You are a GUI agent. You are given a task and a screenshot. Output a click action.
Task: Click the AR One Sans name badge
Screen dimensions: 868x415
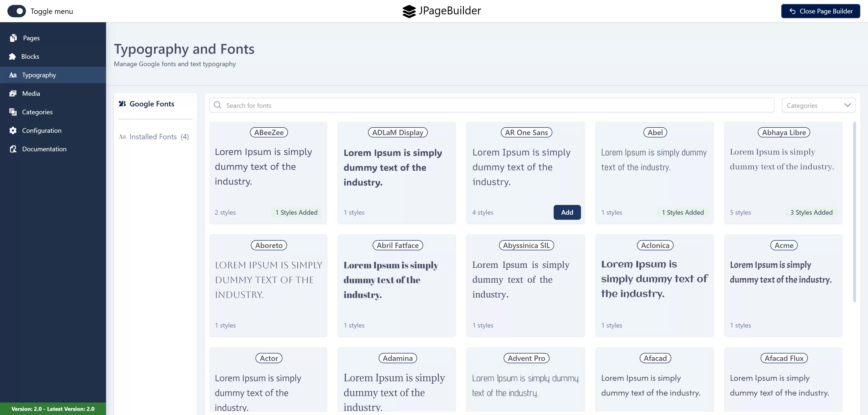[526, 133]
